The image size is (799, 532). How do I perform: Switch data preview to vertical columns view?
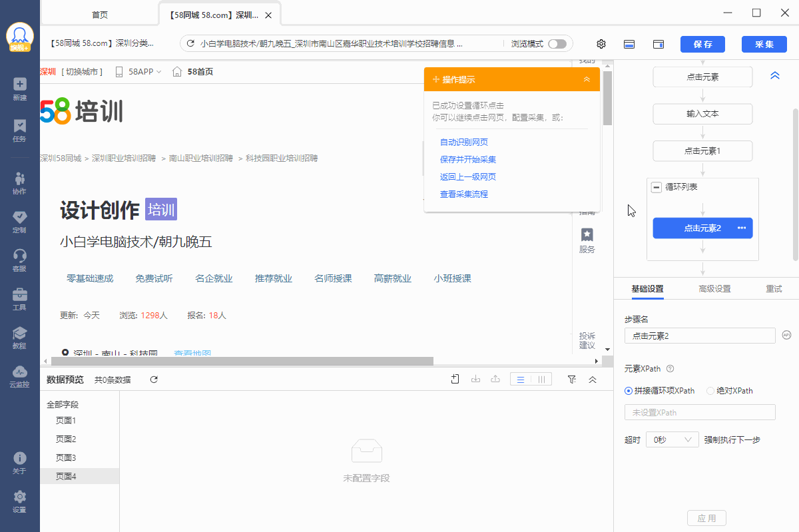541,379
